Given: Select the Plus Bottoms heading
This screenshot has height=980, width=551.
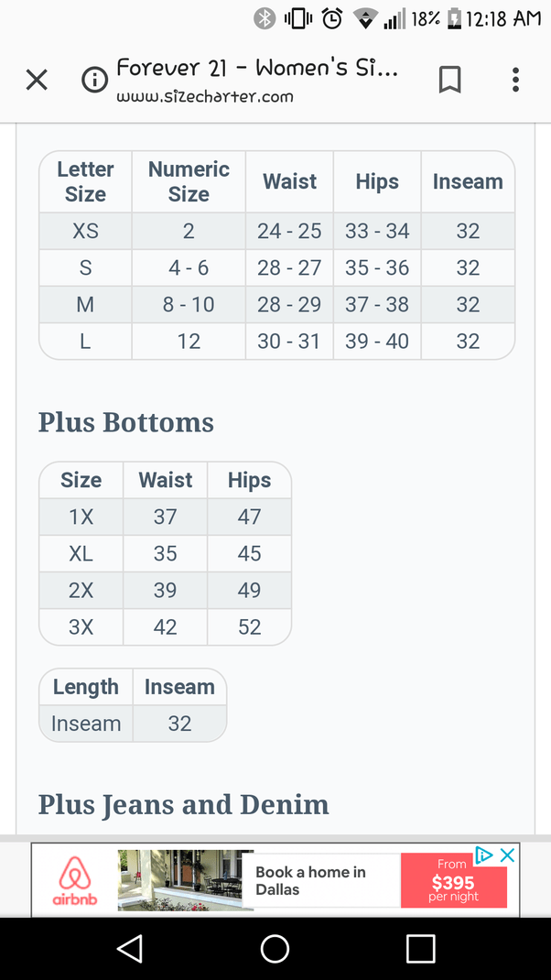Looking at the screenshot, I should pyautogui.click(x=126, y=422).
